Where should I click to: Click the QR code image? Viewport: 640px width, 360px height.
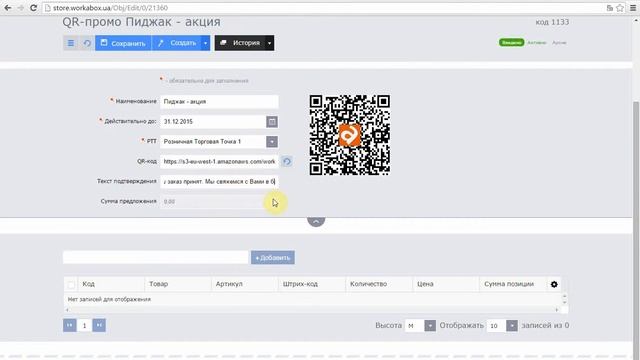pyautogui.click(x=349, y=135)
